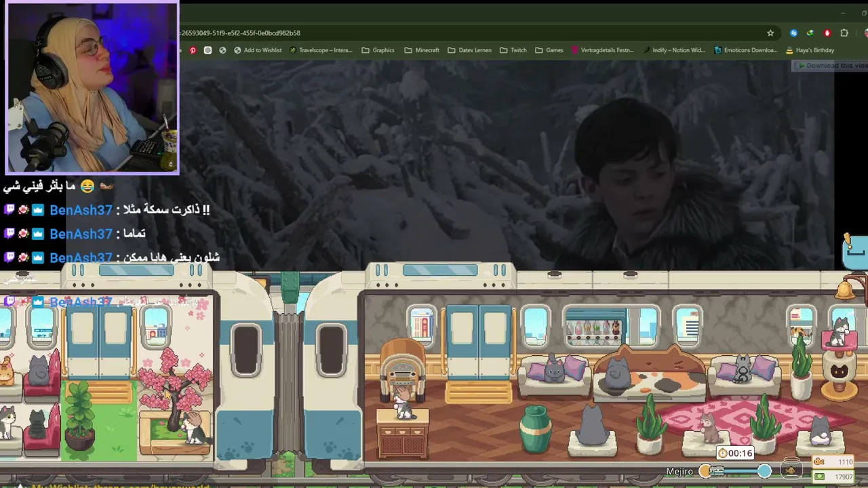Click the fishbowl icon near the route bar
The image size is (868, 488).
(x=791, y=470)
